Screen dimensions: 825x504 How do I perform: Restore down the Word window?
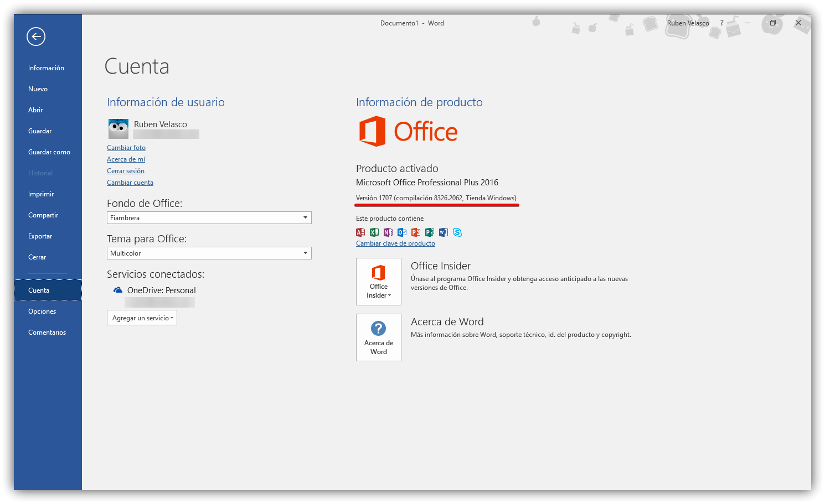pyautogui.click(x=773, y=23)
